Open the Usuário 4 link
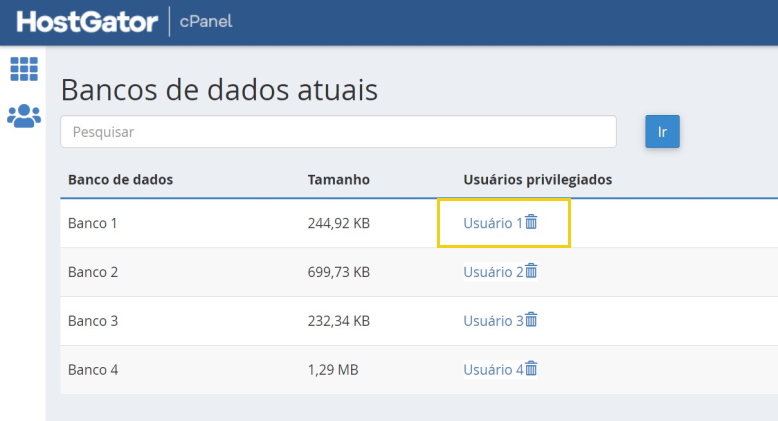 pos(493,370)
